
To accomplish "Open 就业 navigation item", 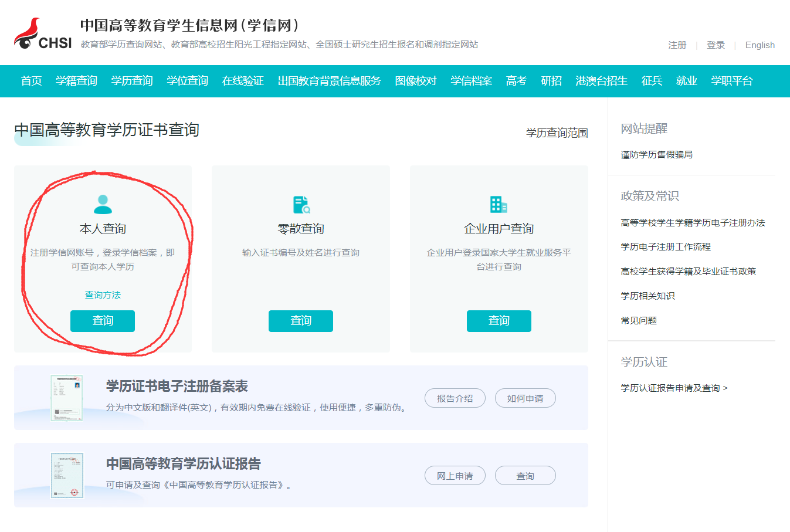I will (686, 81).
